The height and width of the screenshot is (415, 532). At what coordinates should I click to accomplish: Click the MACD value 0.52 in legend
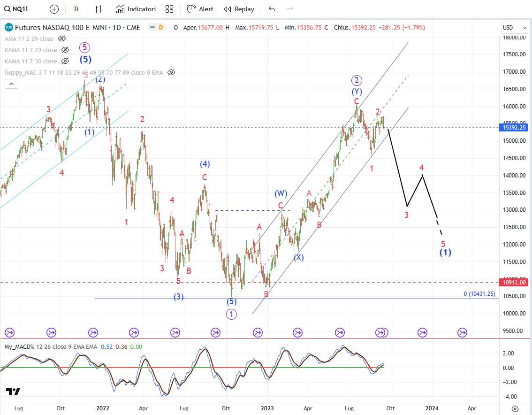coord(106,347)
